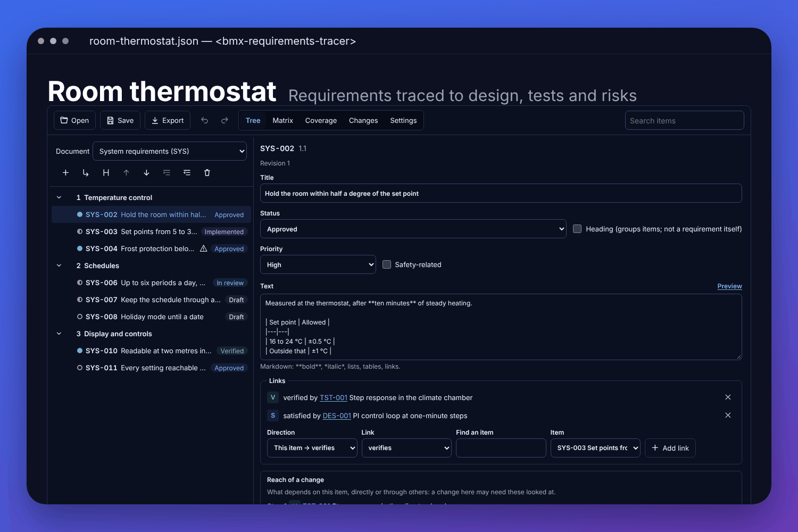Open the Direction dropdown for links
The width and height of the screenshot is (798, 532).
pos(312,448)
